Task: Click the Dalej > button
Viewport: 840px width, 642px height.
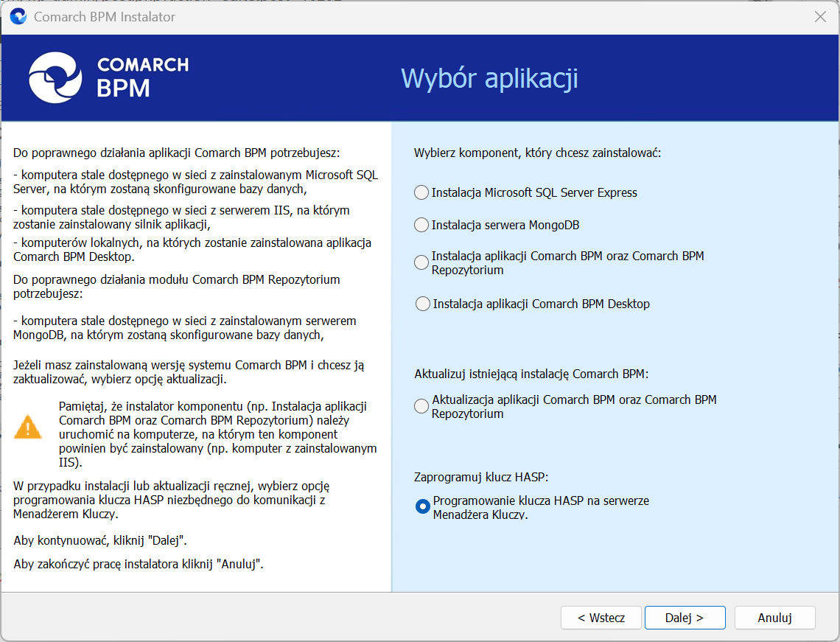Action: tap(685, 618)
